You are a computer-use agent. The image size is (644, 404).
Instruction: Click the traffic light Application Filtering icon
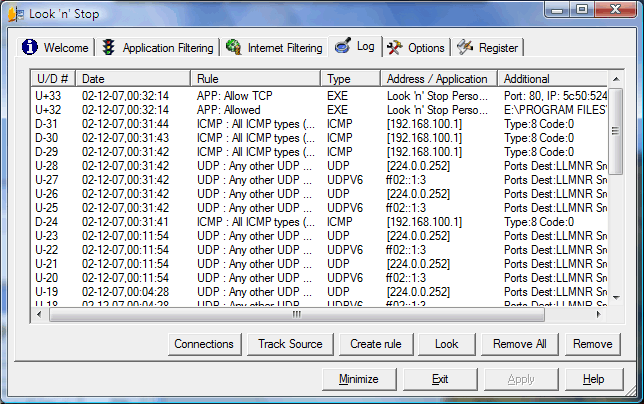click(x=108, y=47)
